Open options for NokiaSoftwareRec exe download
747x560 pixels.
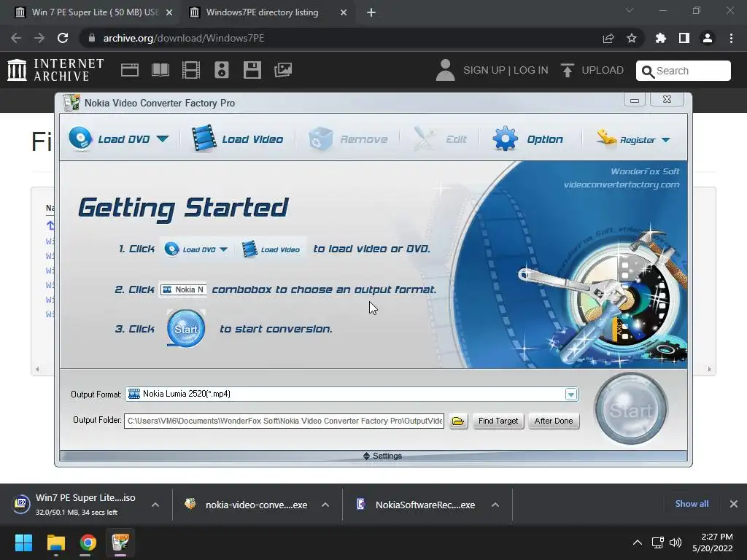tap(495, 505)
